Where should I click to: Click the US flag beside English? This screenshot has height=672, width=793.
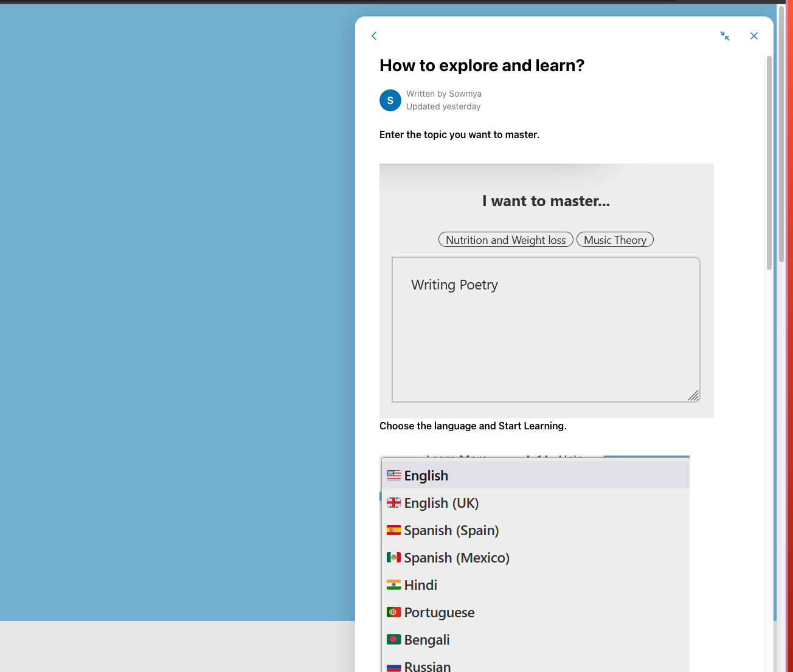pyautogui.click(x=394, y=475)
